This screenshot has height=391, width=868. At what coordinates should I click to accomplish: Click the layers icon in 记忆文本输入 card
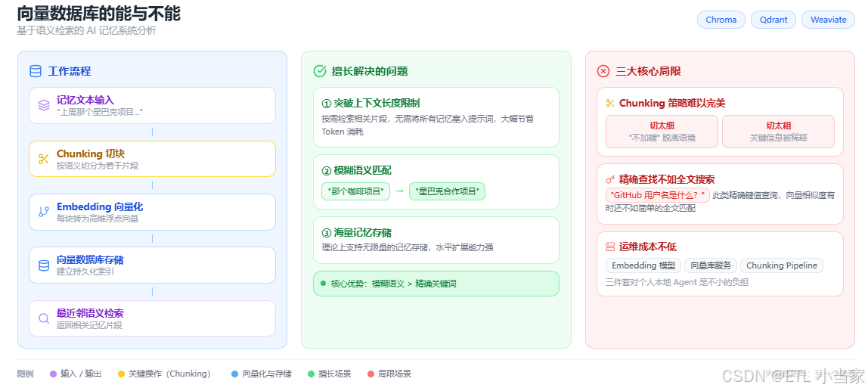click(x=44, y=105)
